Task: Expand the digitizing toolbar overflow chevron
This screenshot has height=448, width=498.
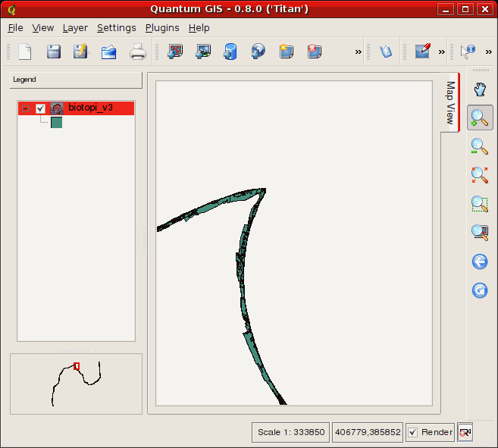Action: pos(441,52)
